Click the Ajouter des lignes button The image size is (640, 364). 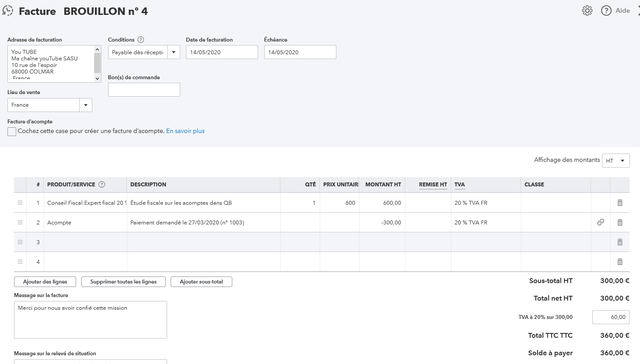click(x=45, y=282)
